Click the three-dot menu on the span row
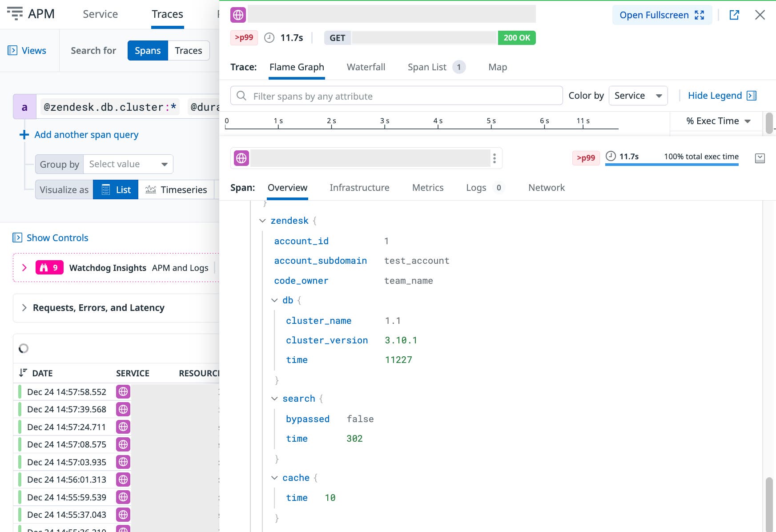 [x=494, y=158]
